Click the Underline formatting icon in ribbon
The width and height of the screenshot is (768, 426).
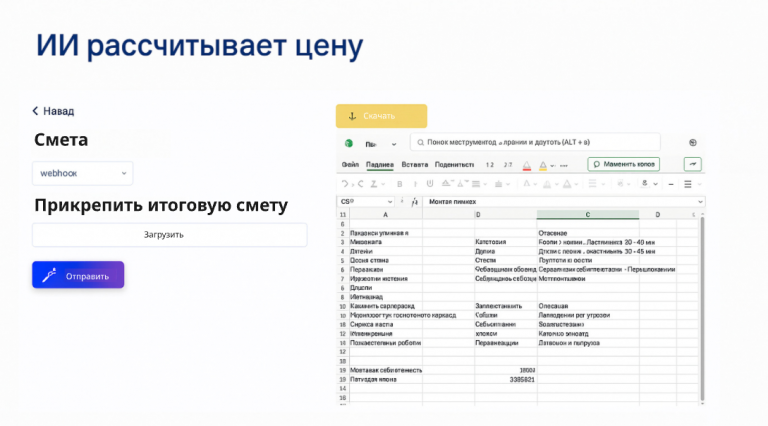[432, 184]
